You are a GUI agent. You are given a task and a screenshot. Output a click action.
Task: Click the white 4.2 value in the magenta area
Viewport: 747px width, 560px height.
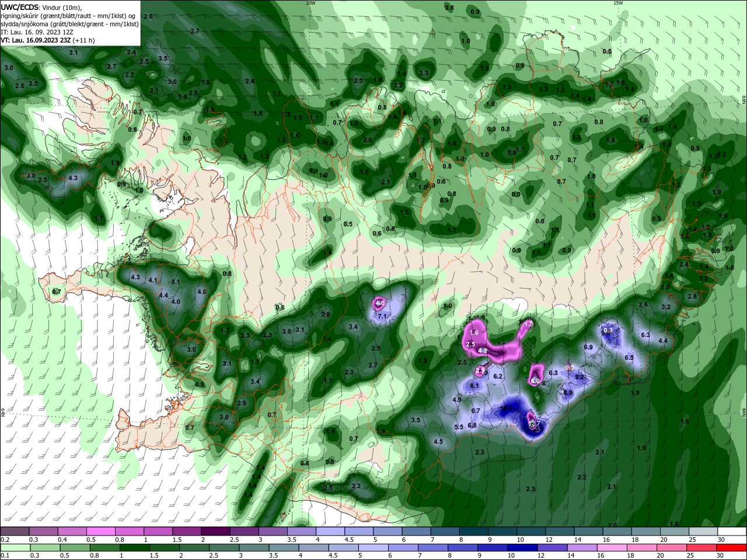(483, 351)
